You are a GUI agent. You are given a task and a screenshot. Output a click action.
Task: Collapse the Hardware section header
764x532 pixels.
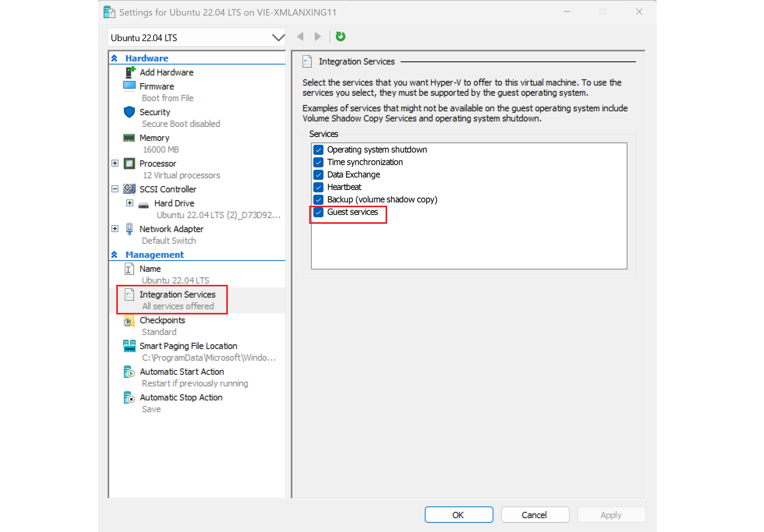point(114,58)
